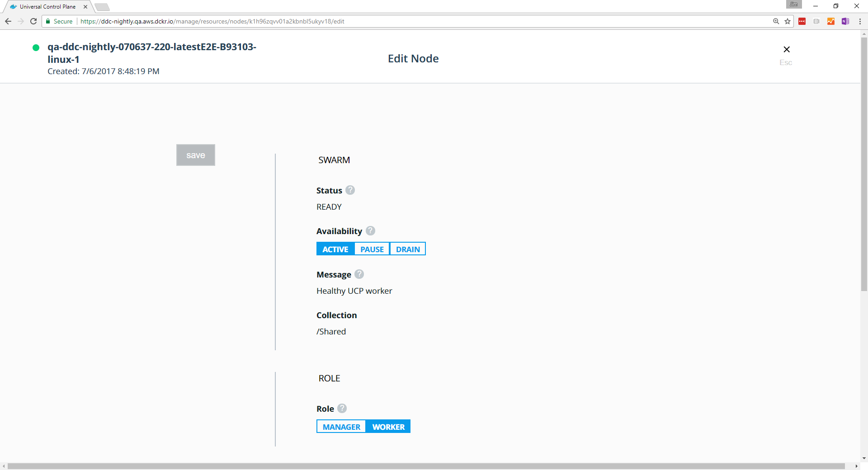Viewport: 868px width, 470px height.
Task: Set availability to DRAIN
Action: 407,249
